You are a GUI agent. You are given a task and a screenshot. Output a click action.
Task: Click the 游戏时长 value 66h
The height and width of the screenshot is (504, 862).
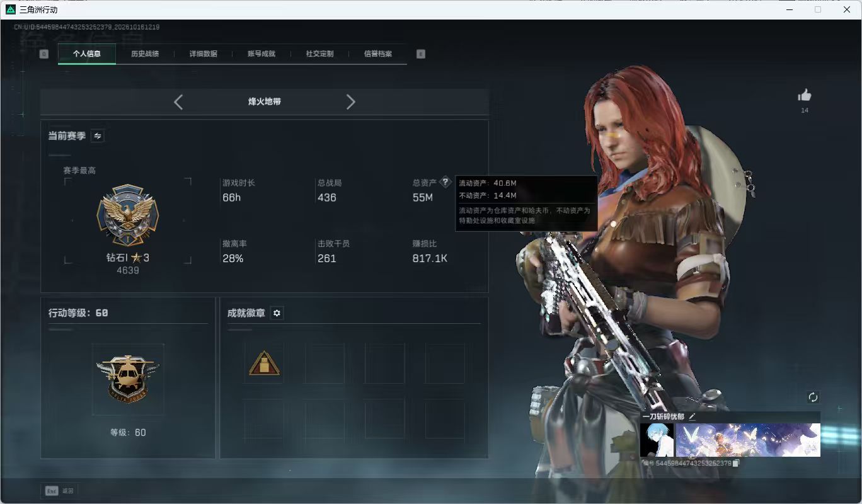(232, 198)
